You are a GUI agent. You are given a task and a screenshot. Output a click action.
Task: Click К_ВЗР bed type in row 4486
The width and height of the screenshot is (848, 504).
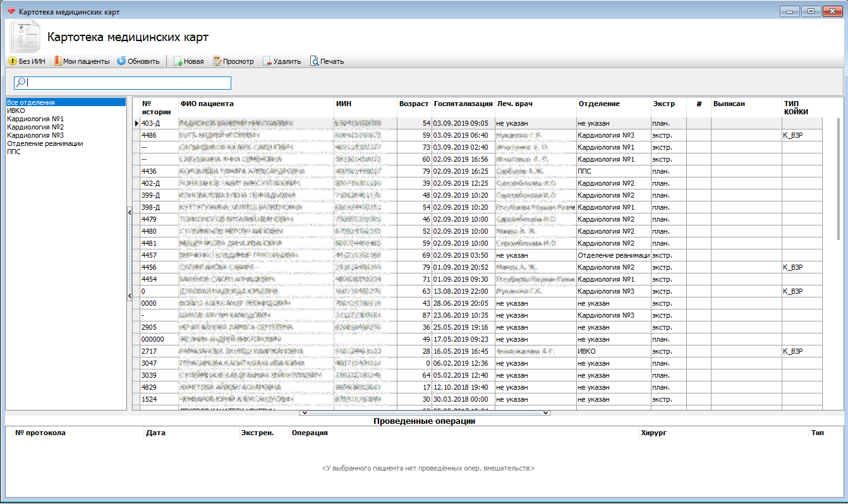pos(802,135)
